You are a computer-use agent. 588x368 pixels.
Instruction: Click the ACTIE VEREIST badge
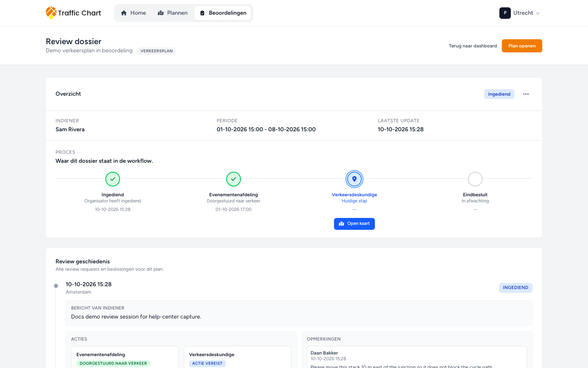pyautogui.click(x=207, y=364)
